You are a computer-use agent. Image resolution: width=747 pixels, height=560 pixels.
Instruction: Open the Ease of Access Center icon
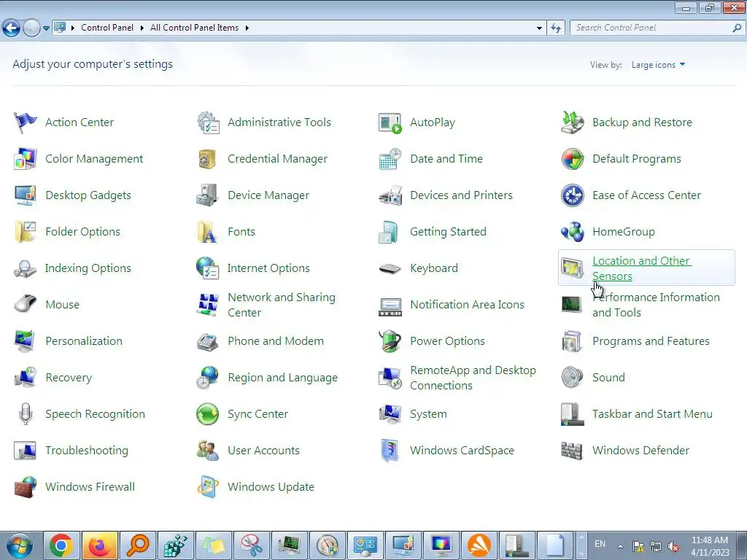[572, 195]
